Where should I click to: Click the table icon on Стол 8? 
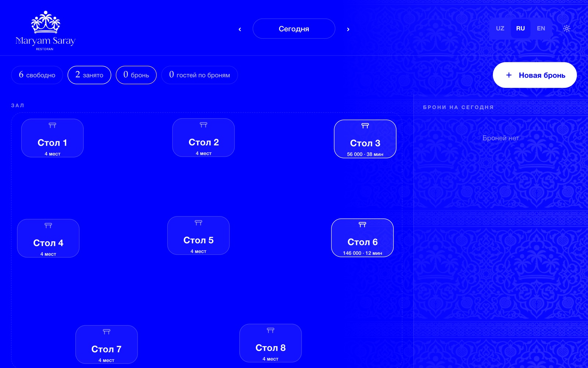coord(270,330)
